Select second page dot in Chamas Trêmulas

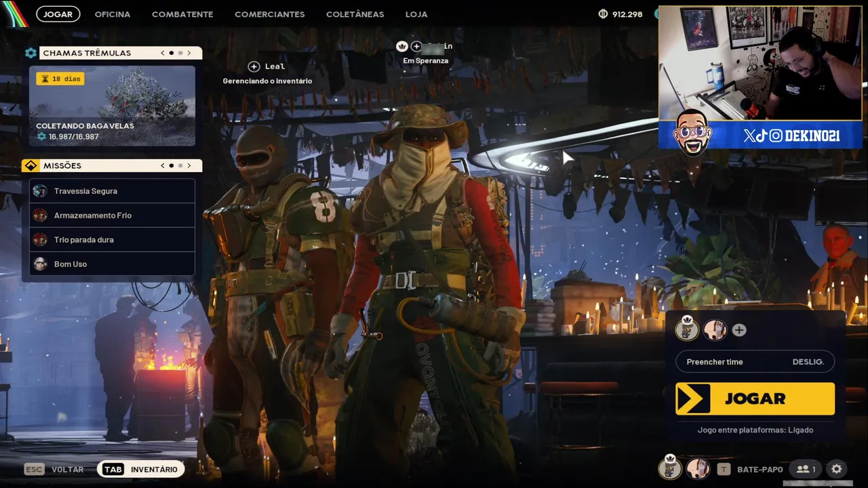(x=180, y=53)
